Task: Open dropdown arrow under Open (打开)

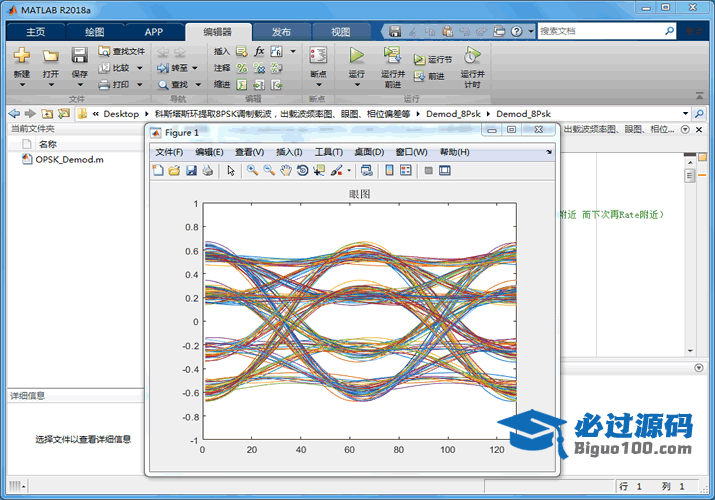Action: [51, 85]
